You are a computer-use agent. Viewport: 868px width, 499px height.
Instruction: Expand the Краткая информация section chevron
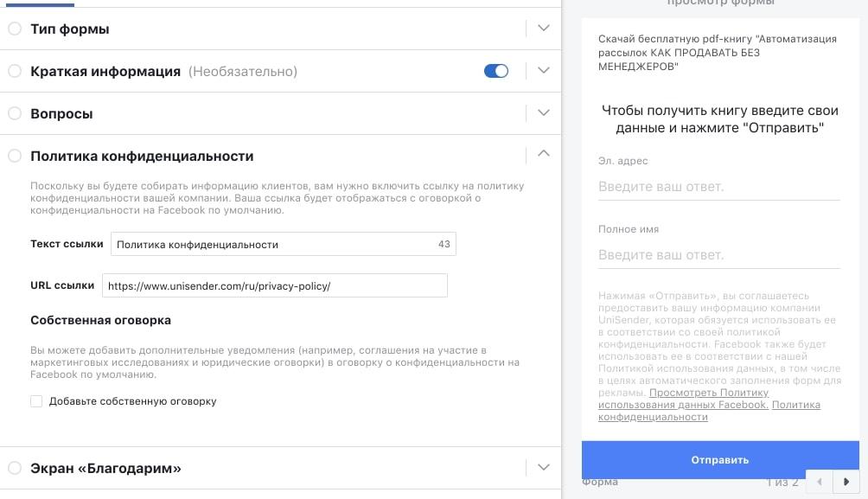pyautogui.click(x=544, y=70)
